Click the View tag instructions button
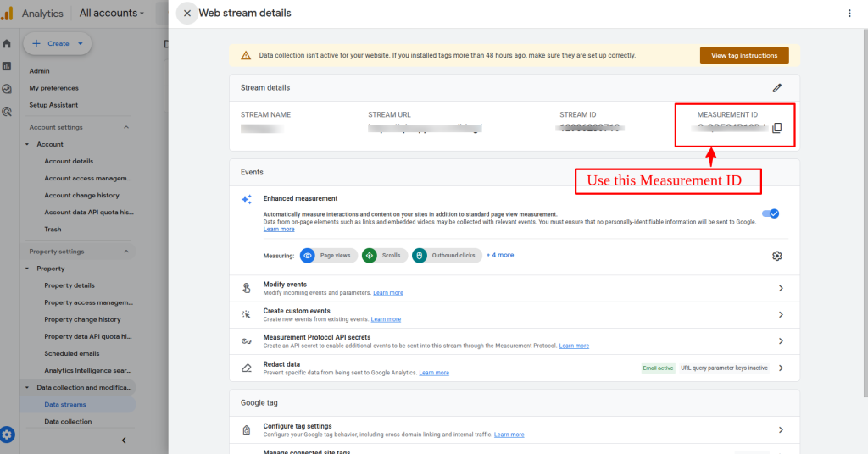Screen dimensions: 868x454 [x=743, y=55]
